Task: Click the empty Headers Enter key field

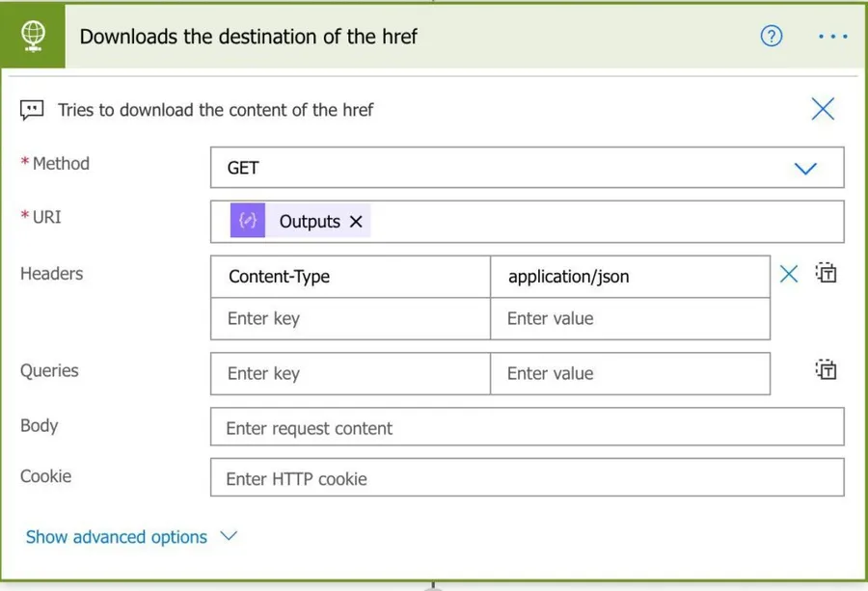Action: tap(350, 319)
